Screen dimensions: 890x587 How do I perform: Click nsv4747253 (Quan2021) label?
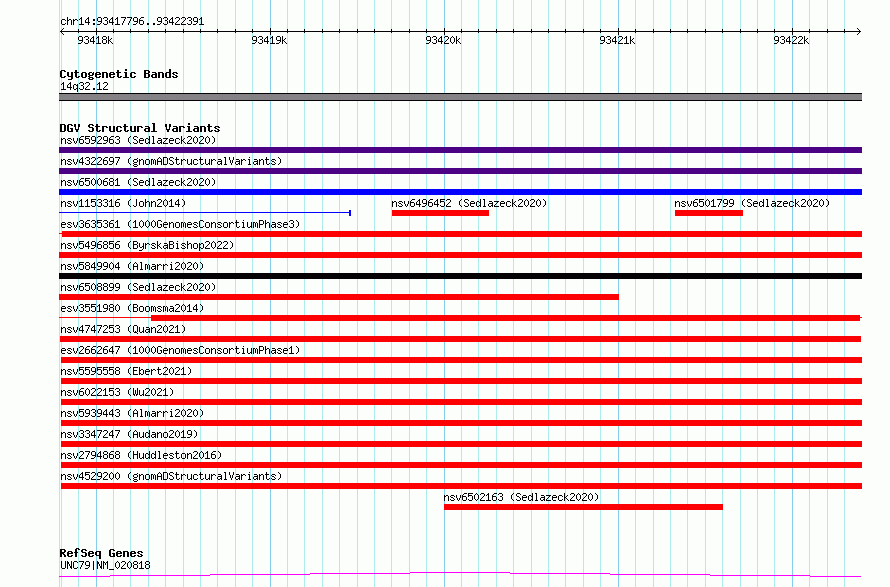(x=123, y=329)
